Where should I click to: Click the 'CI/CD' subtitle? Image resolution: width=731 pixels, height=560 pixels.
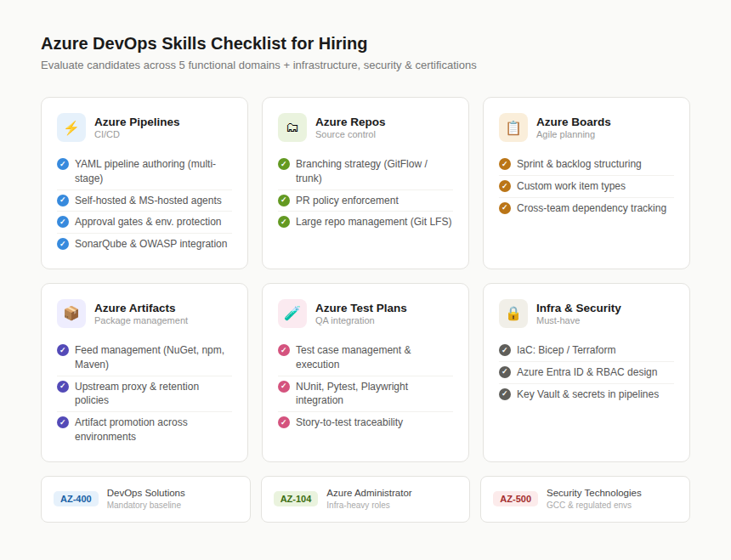pos(107,134)
